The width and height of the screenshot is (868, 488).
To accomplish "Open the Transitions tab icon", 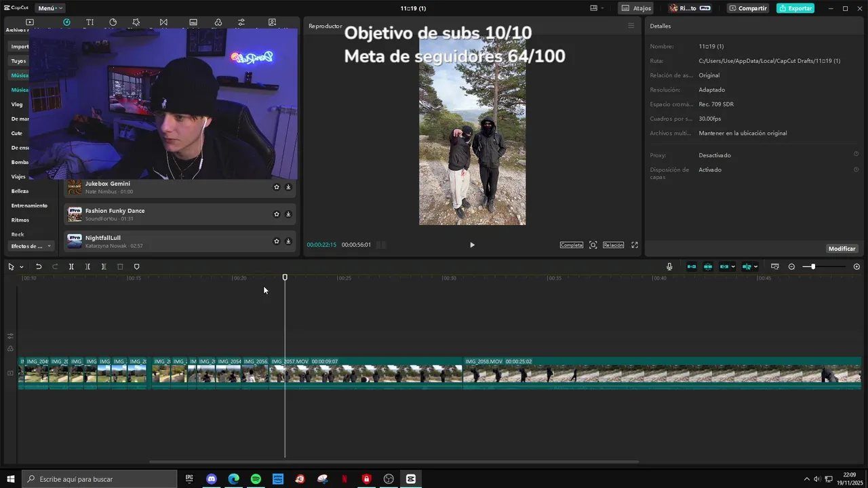I will [x=163, y=22].
